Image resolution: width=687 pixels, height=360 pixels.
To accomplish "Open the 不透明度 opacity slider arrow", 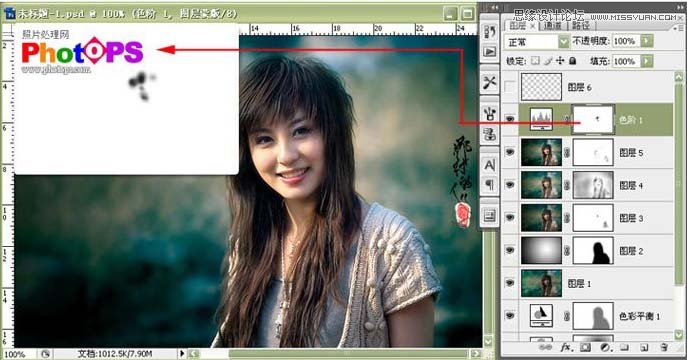I will 646,41.
